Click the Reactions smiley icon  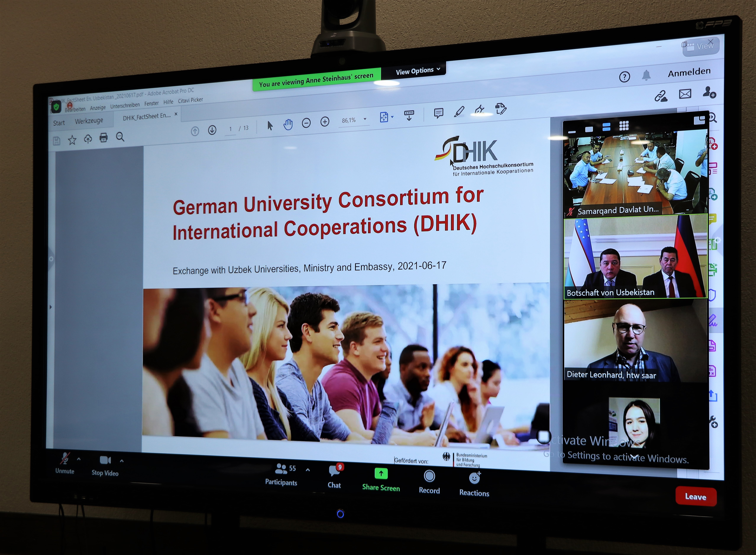coord(474,477)
